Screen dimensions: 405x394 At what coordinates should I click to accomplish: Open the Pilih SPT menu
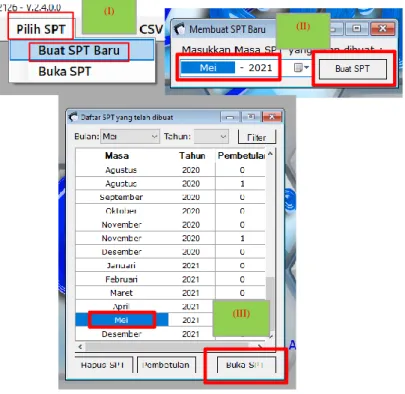click(x=41, y=29)
